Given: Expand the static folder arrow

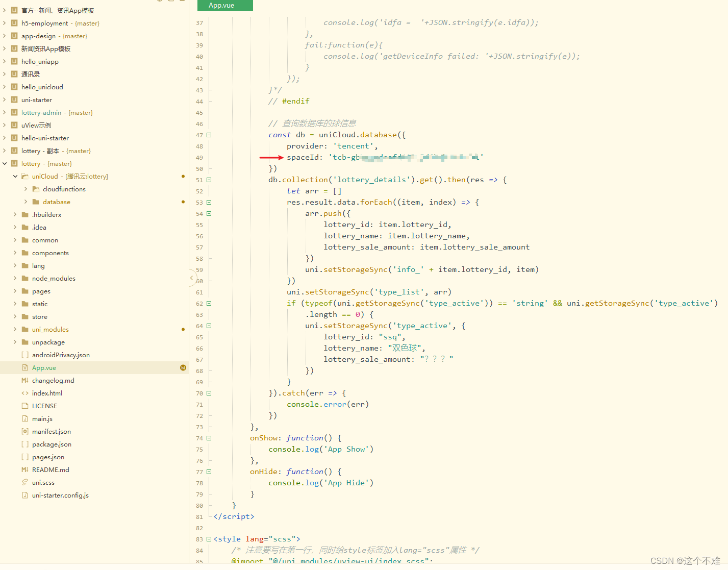Looking at the screenshot, I should pos(15,304).
